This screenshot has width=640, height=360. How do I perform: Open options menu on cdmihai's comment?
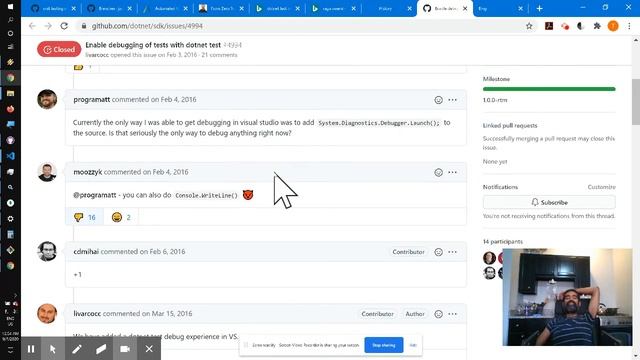click(x=453, y=252)
